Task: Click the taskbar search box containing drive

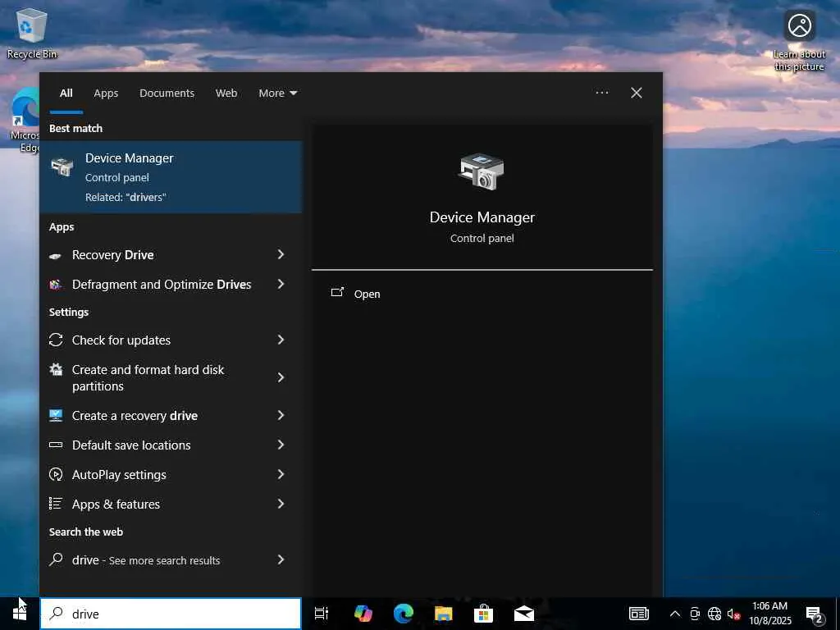Action: [171, 614]
